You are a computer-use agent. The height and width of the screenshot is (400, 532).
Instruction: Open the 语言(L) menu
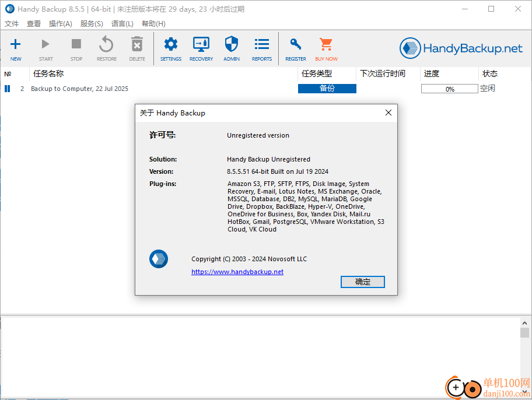122,24
